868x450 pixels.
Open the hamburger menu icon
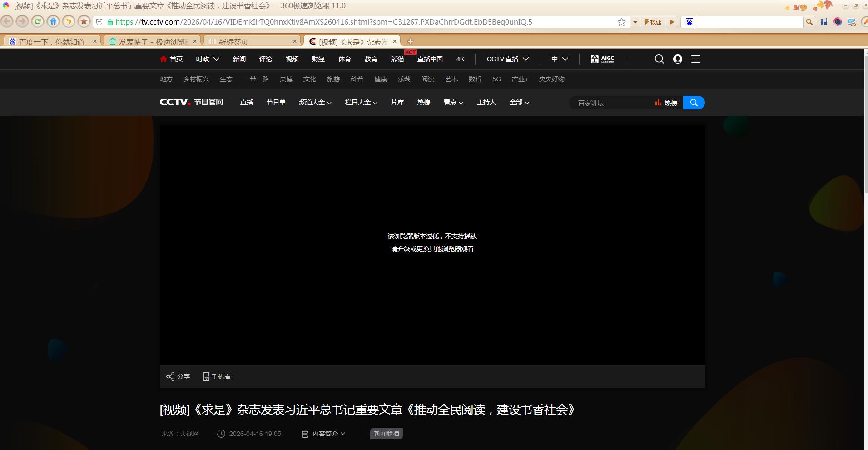(x=696, y=59)
